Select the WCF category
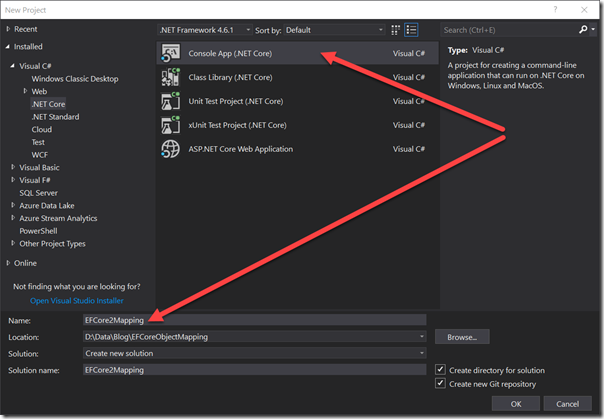604x419 pixels. 40,155
